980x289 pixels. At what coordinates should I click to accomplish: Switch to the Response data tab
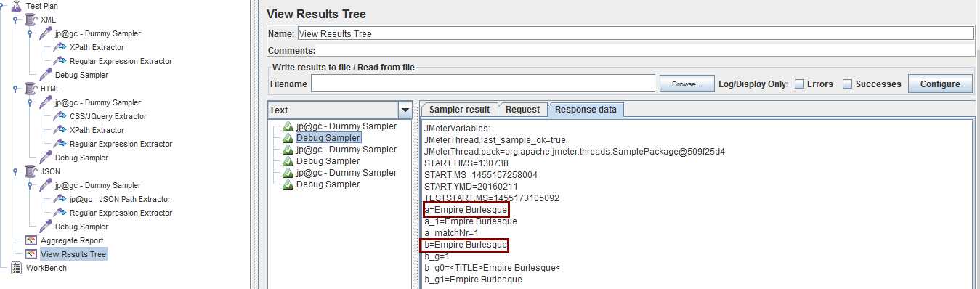click(586, 110)
